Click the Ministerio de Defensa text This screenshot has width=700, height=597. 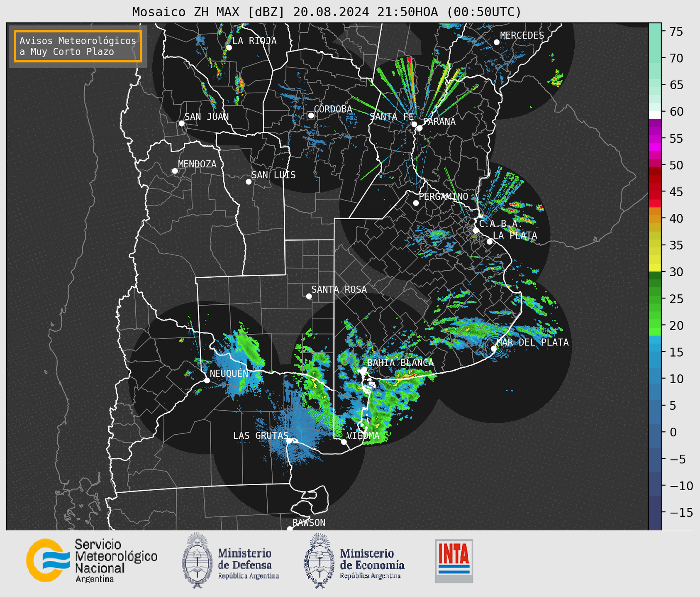pyautogui.click(x=249, y=563)
